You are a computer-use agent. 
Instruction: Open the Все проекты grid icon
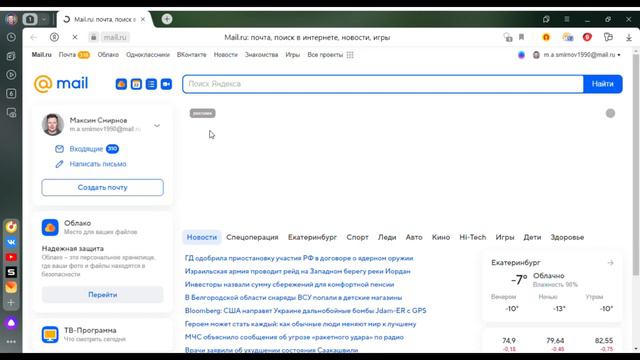point(350,55)
